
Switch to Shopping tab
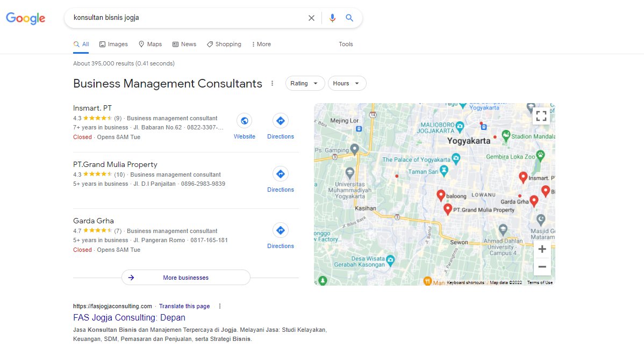(224, 44)
